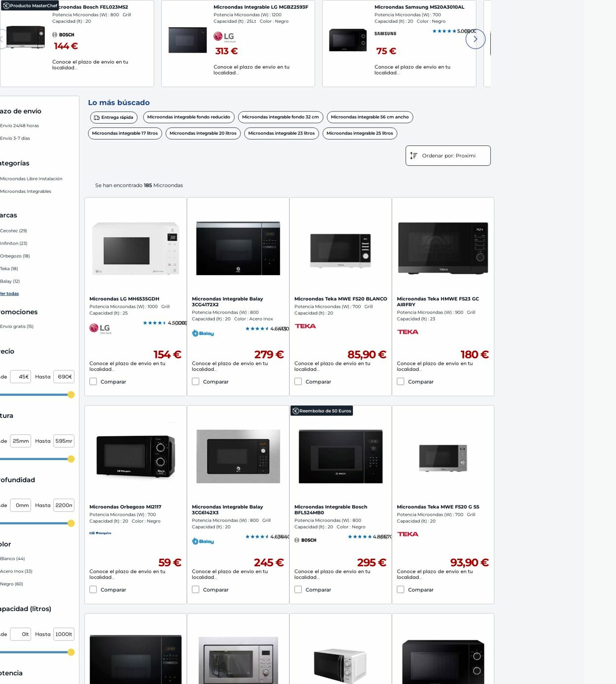Tick Comparar for Balay 3CG4172X2

(196, 382)
